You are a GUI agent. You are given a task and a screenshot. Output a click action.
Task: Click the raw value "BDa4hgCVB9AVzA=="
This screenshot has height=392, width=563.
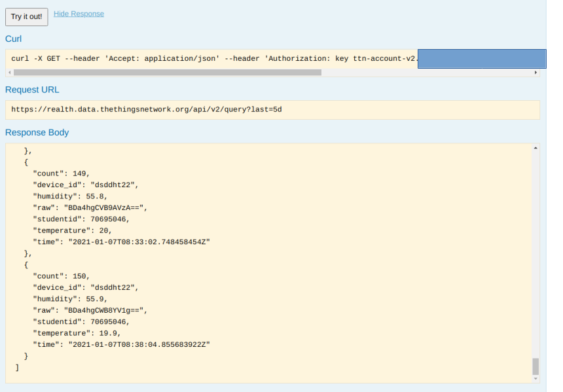coord(105,207)
